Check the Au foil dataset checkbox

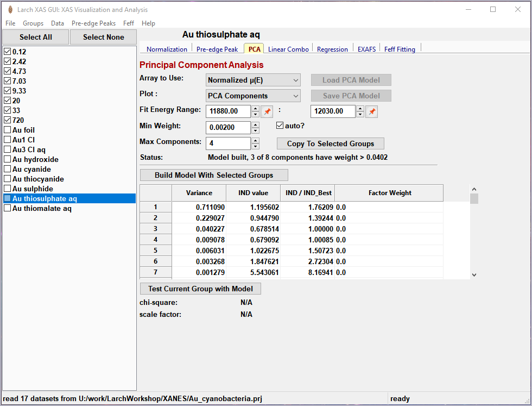[8, 130]
